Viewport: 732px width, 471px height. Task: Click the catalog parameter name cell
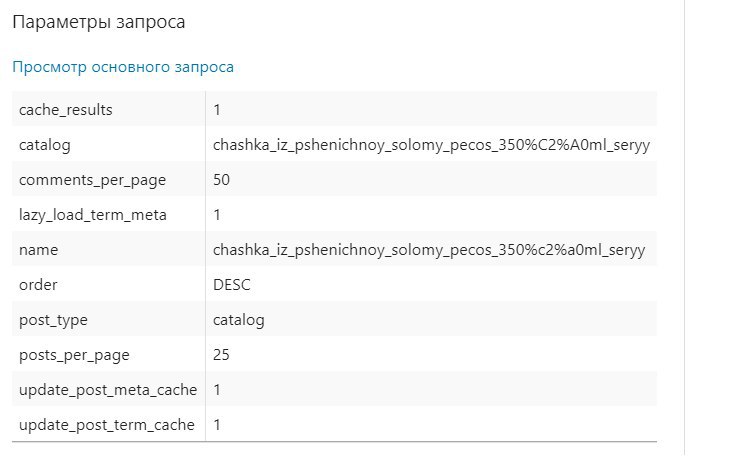click(45, 145)
